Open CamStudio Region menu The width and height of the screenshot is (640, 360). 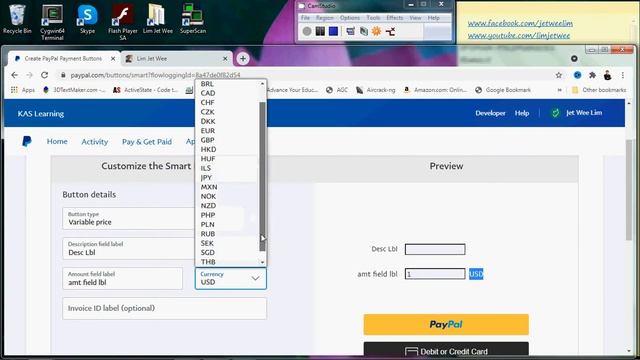(x=325, y=18)
